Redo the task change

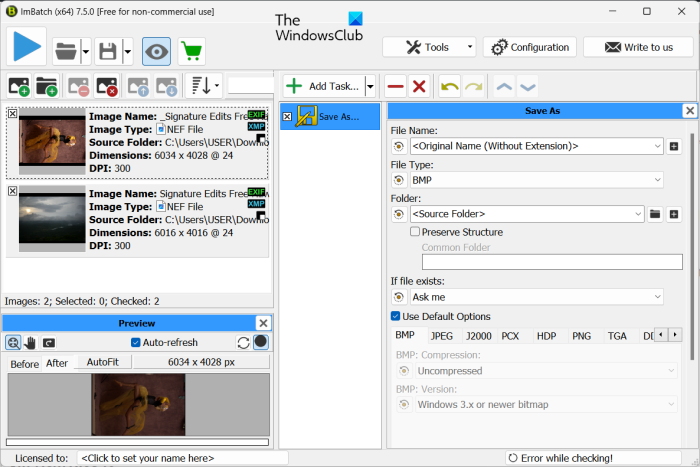coord(474,86)
